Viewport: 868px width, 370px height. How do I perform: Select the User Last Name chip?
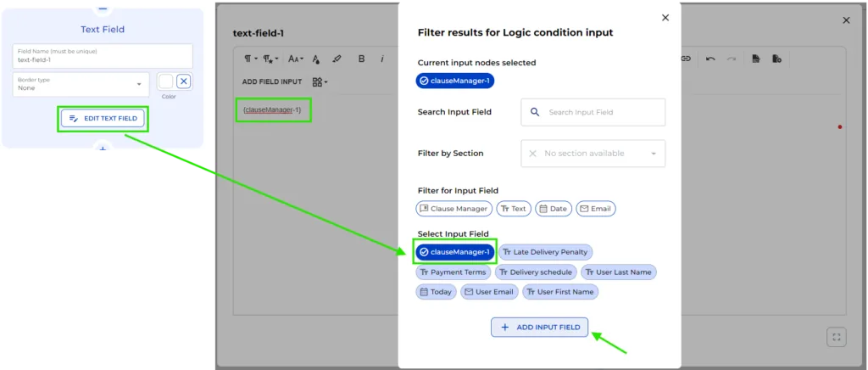[x=619, y=272]
